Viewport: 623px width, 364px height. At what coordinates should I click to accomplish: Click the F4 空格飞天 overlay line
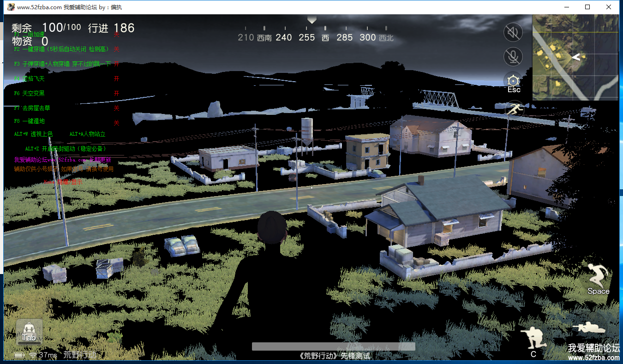coord(30,78)
